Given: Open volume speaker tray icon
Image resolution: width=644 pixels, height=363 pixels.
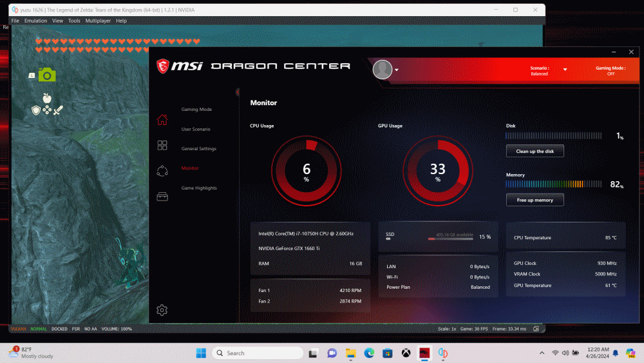Looking at the screenshot, I should [x=565, y=353].
